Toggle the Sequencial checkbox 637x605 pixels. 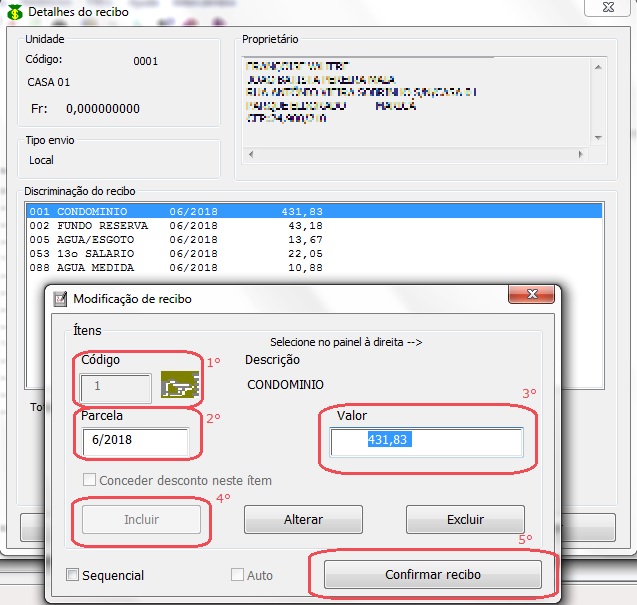[x=73, y=575]
